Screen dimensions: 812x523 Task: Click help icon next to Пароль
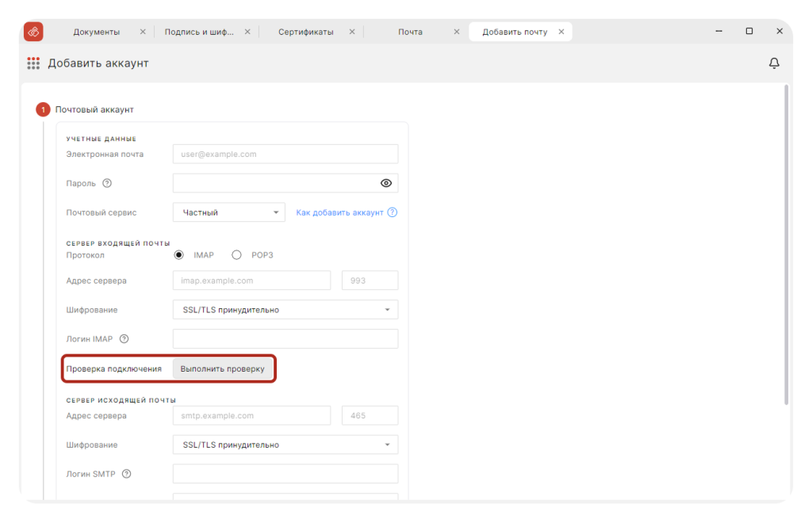pyautogui.click(x=107, y=183)
